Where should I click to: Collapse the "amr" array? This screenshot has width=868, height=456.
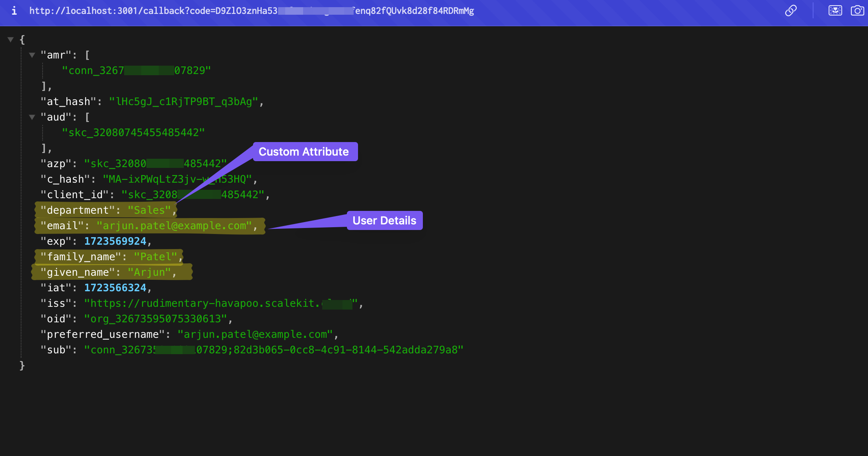tap(32, 55)
